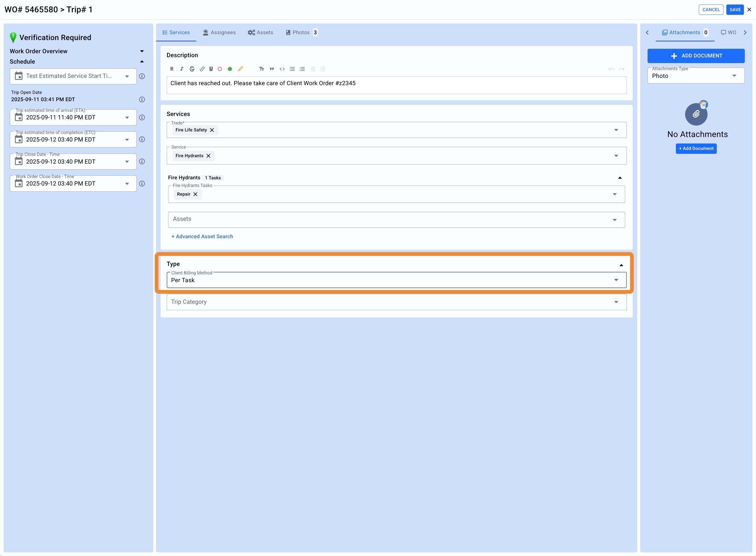Remove the Repair task chip
The width and height of the screenshot is (756, 556).
point(196,194)
